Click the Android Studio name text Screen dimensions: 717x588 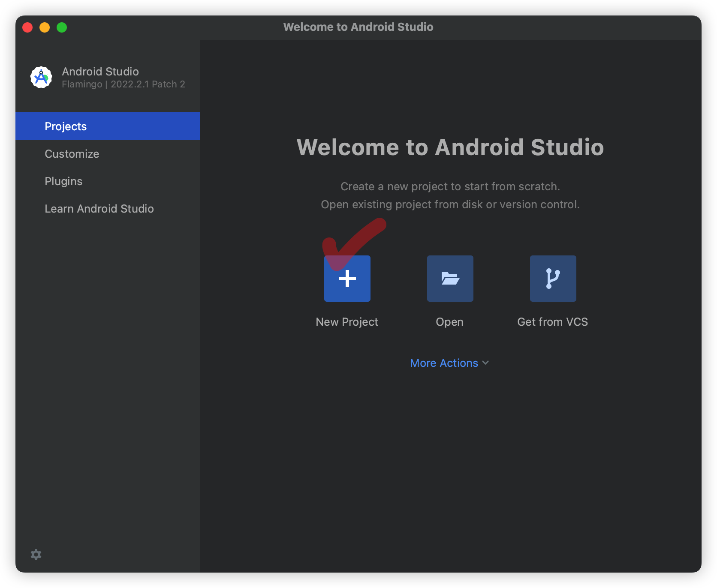(x=100, y=71)
